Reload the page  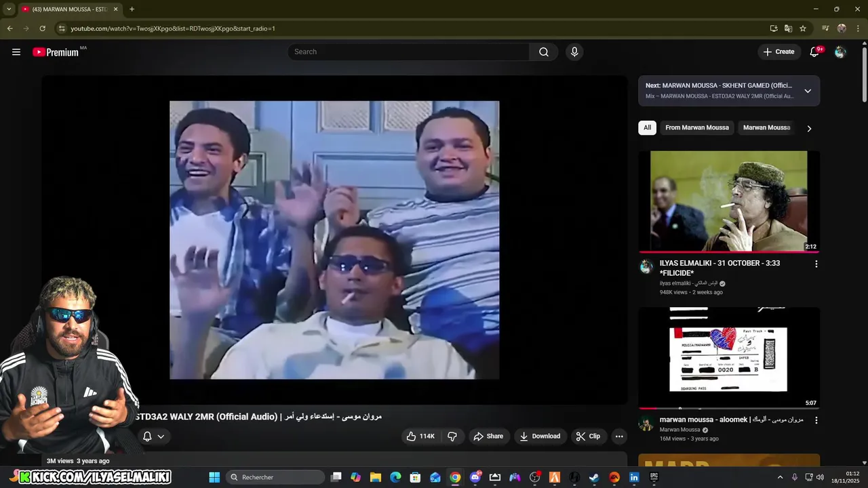(42, 28)
